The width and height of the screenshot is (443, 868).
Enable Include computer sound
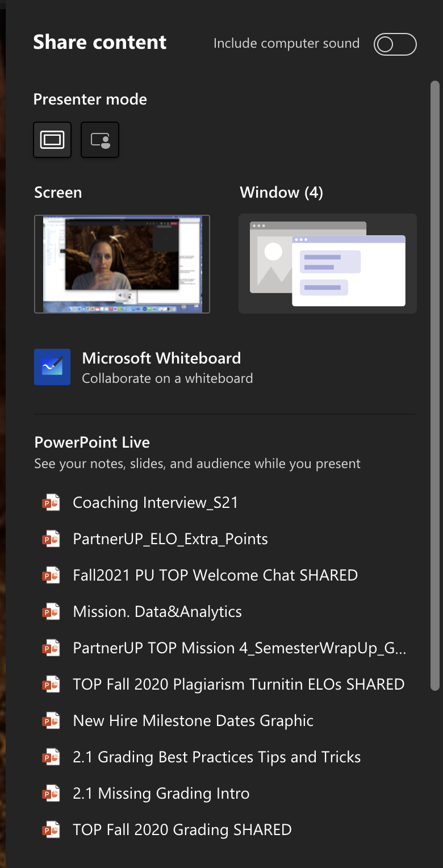[395, 44]
